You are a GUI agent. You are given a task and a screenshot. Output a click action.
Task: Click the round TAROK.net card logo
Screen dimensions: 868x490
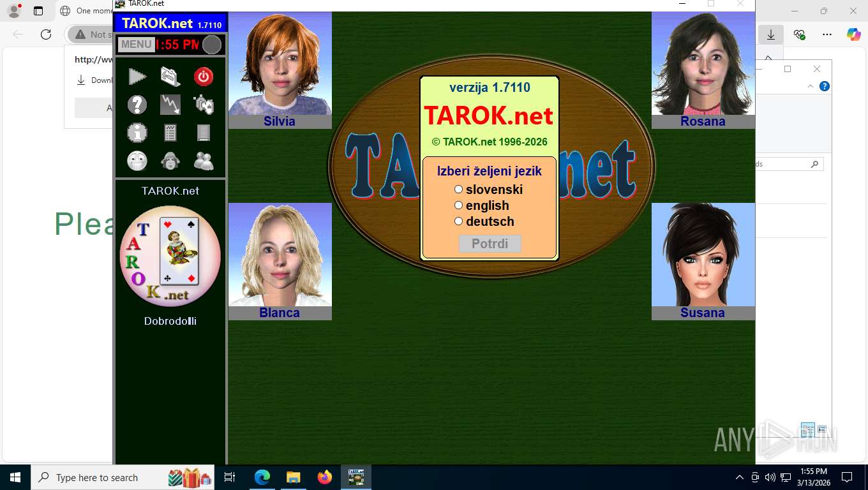(170, 256)
